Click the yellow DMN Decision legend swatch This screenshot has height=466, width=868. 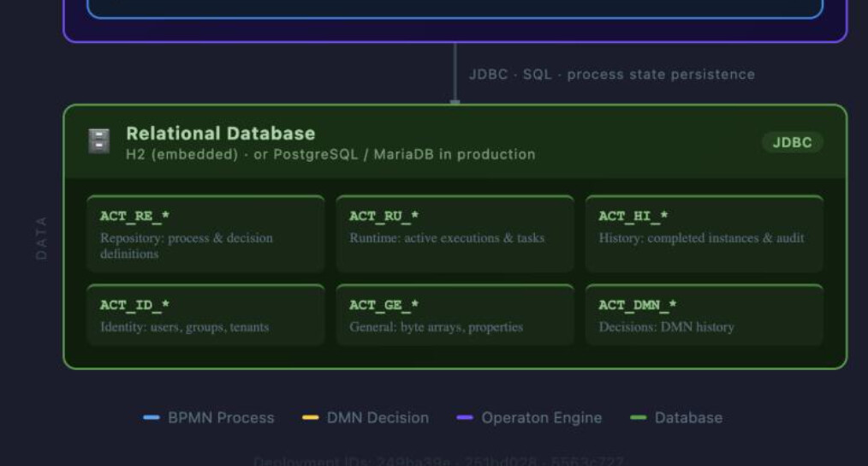[x=311, y=418]
